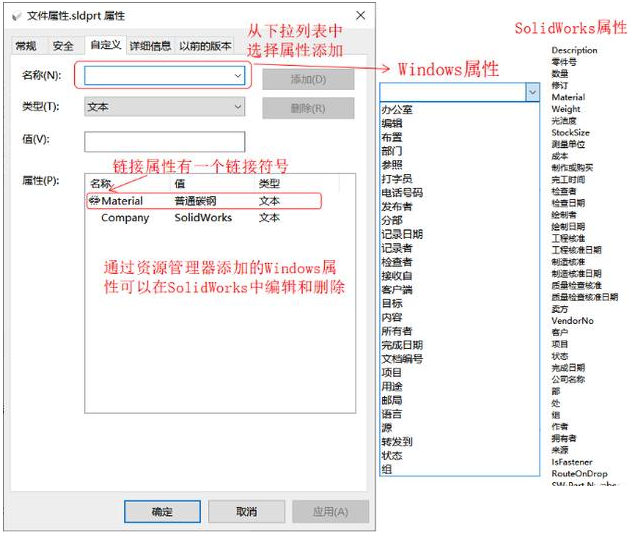Click the link icon beside Material
Image resolution: width=634 pixels, height=534 pixels.
95,201
